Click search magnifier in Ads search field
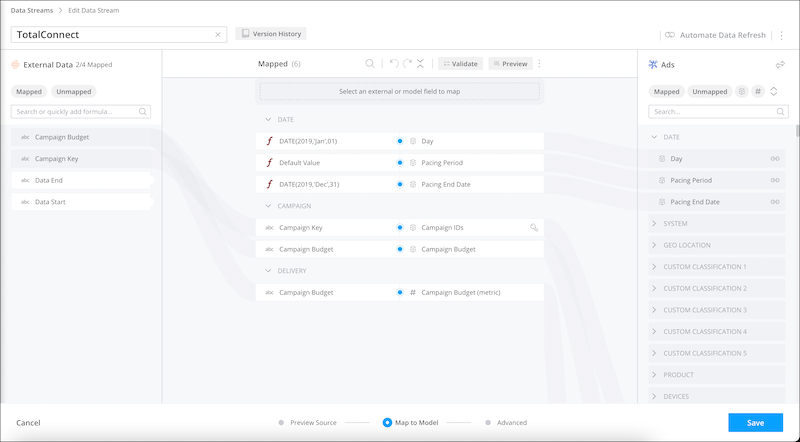Image resolution: width=800 pixels, height=442 pixels. [x=780, y=111]
